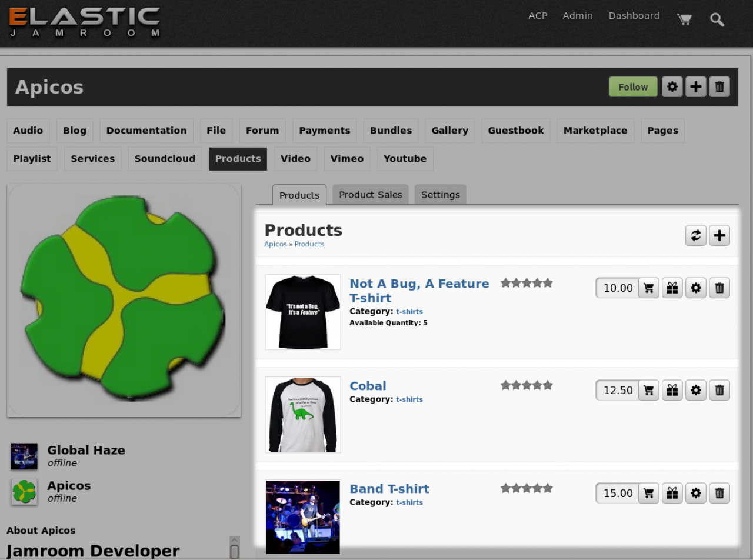Go to the Gallery section
Viewport: 753px width, 560px height.
pyautogui.click(x=449, y=131)
